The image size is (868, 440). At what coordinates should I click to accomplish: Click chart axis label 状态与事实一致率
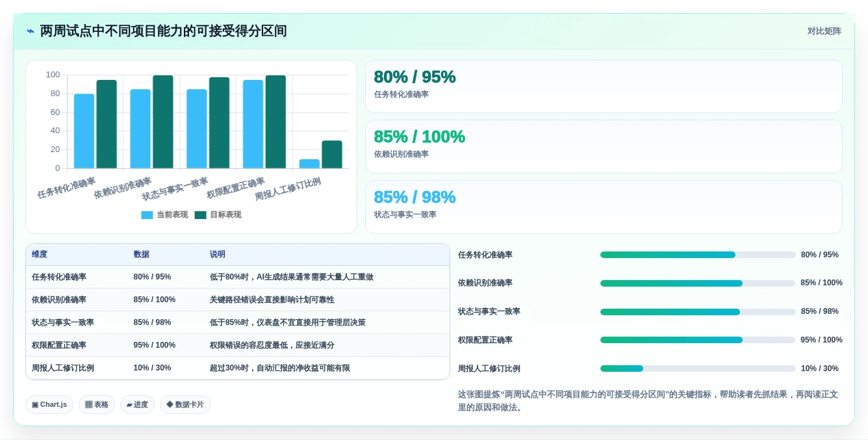(x=175, y=188)
